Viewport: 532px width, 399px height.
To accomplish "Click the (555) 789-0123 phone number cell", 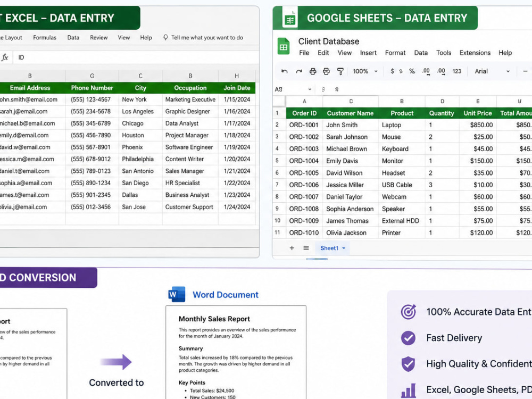I will click(92, 171).
